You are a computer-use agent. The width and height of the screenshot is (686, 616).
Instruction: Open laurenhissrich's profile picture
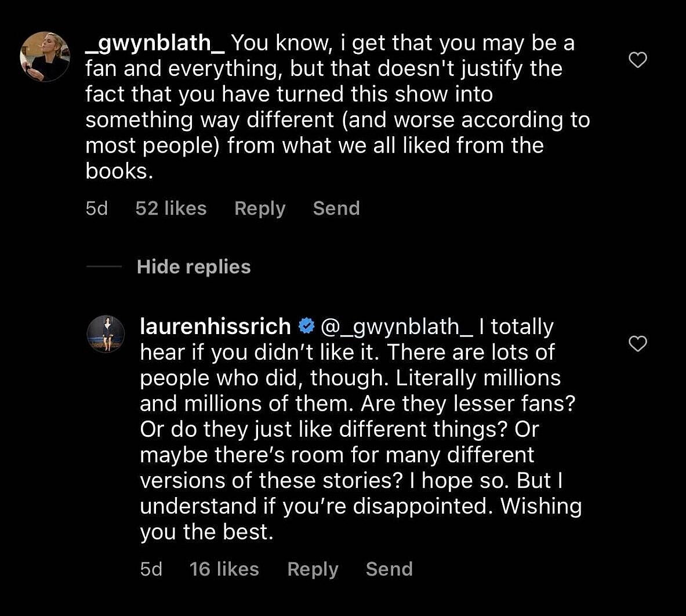(x=106, y=334)
